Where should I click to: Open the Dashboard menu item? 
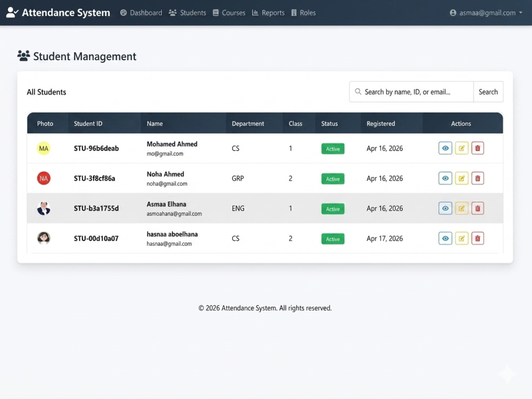(141, 13)
